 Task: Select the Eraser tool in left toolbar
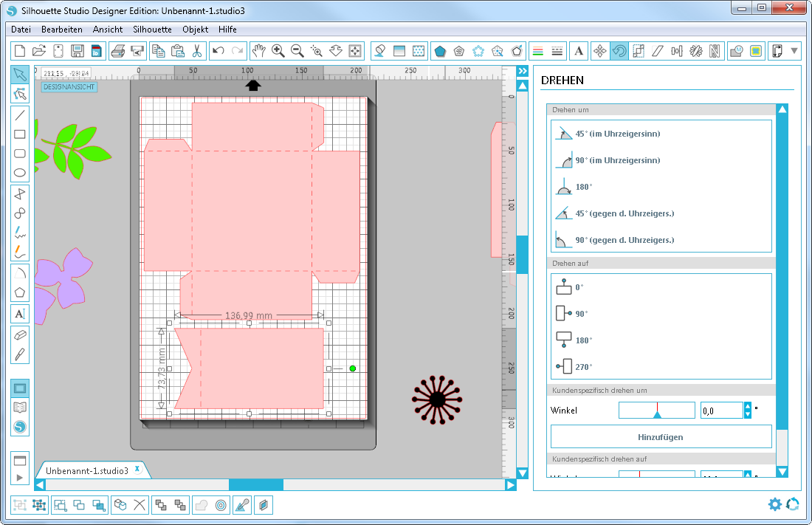(x=20, y=334)
